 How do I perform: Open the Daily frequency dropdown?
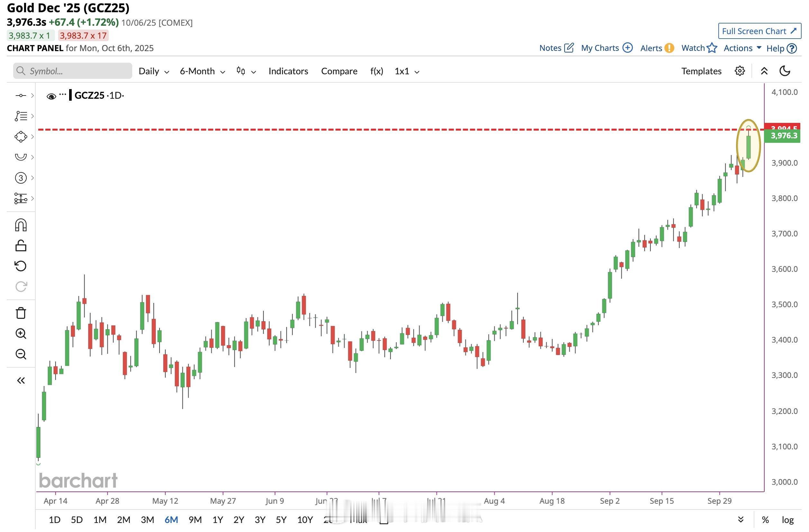point(154,71)
